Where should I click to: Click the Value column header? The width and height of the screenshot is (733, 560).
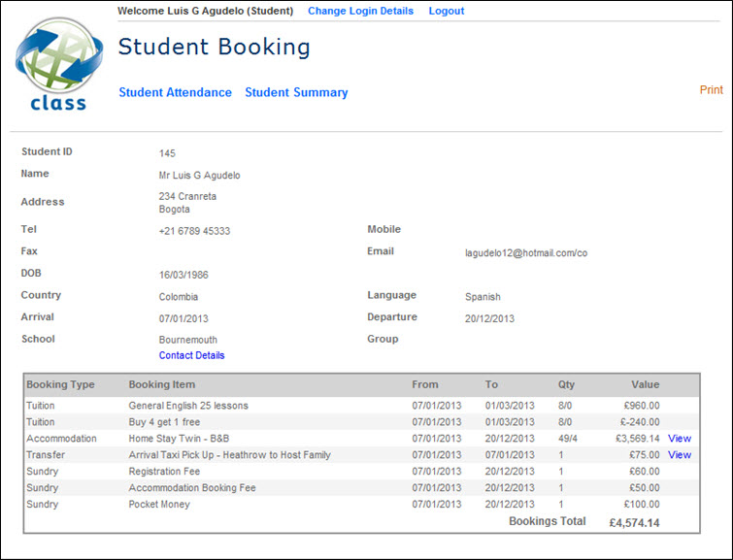pos(645,384)
